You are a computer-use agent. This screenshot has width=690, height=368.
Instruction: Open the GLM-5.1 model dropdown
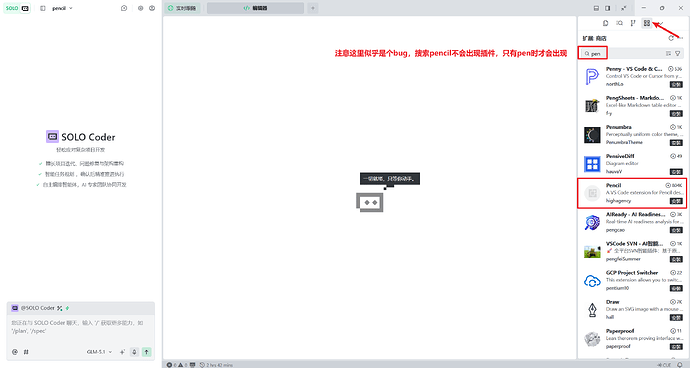pos(99,352)
